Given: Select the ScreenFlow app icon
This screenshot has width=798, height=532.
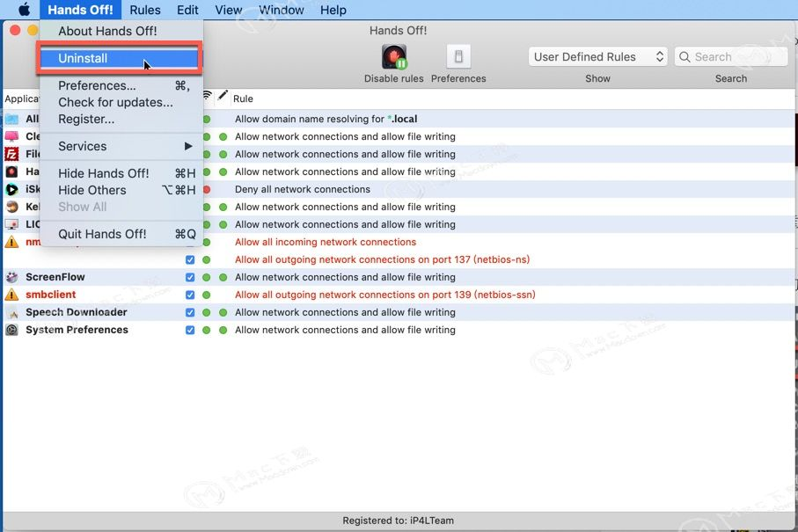Looking at the screenshot, I should 11,277.
